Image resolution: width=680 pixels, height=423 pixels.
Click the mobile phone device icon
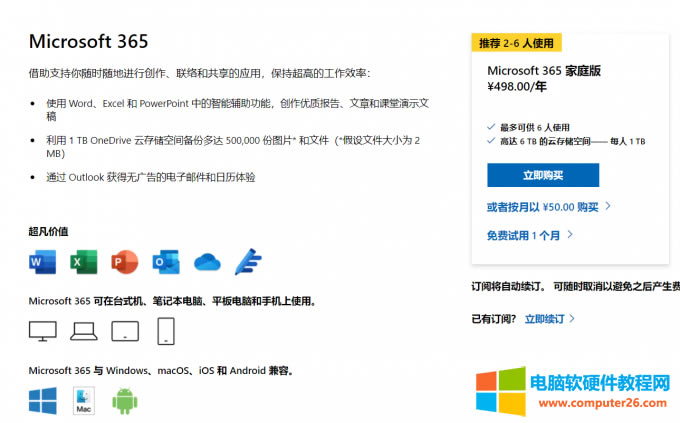tap(166, 330)
